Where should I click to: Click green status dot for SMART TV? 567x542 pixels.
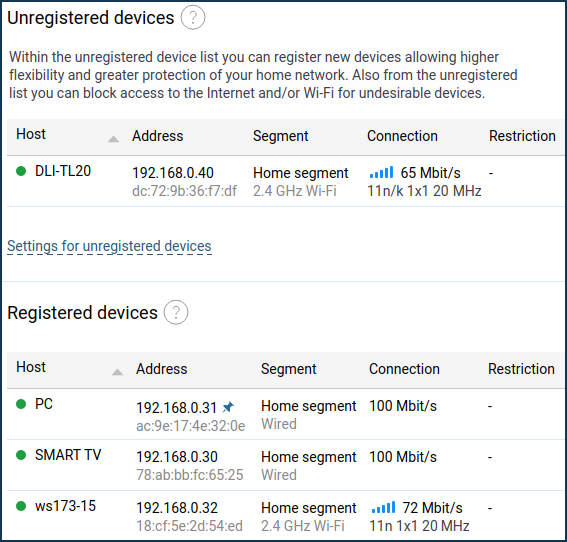click(21, 455)
